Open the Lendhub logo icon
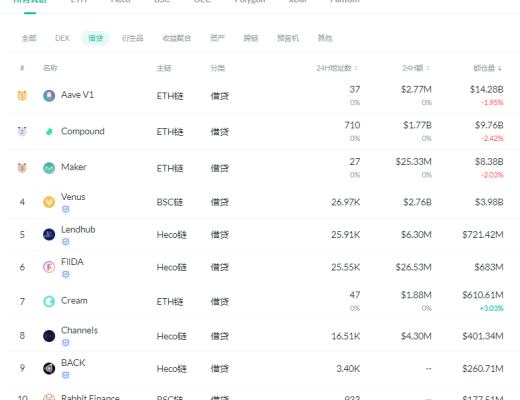 click(49, 234)
